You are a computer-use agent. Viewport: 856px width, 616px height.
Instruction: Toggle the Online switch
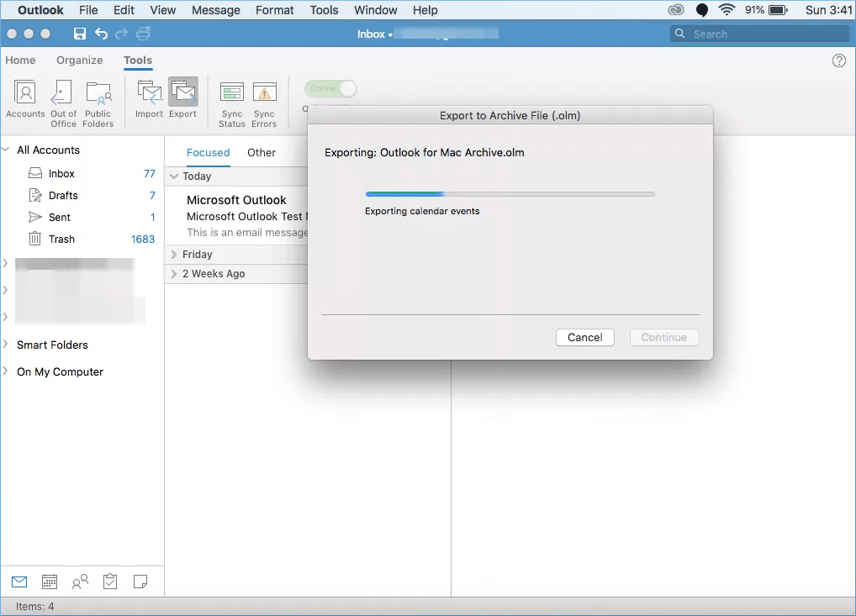(330, 88)
